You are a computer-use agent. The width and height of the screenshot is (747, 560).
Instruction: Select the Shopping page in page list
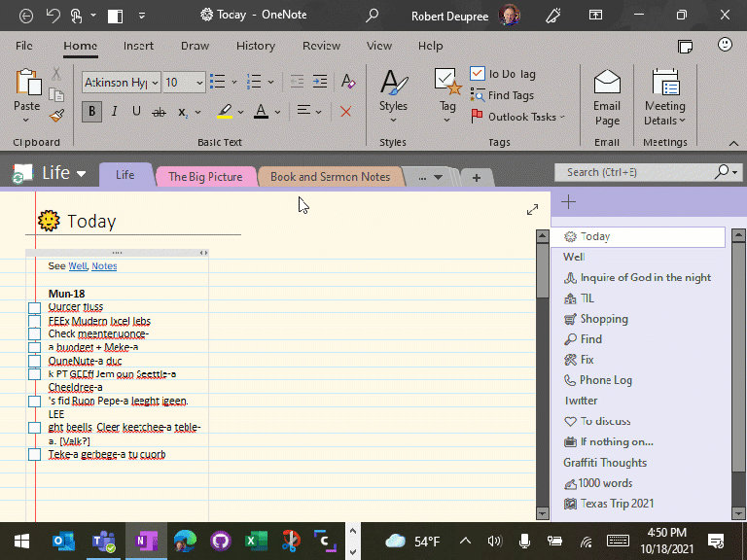[x=603, y=319]
